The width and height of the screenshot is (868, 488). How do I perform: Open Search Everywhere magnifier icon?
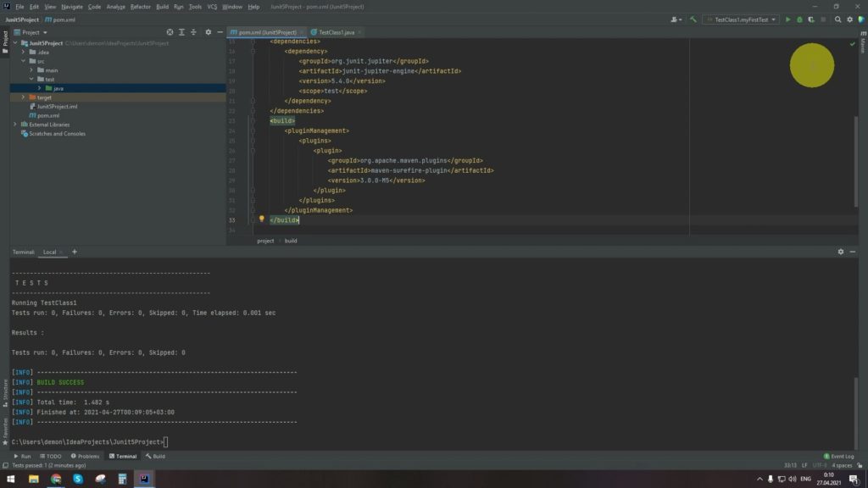point(837,19)
